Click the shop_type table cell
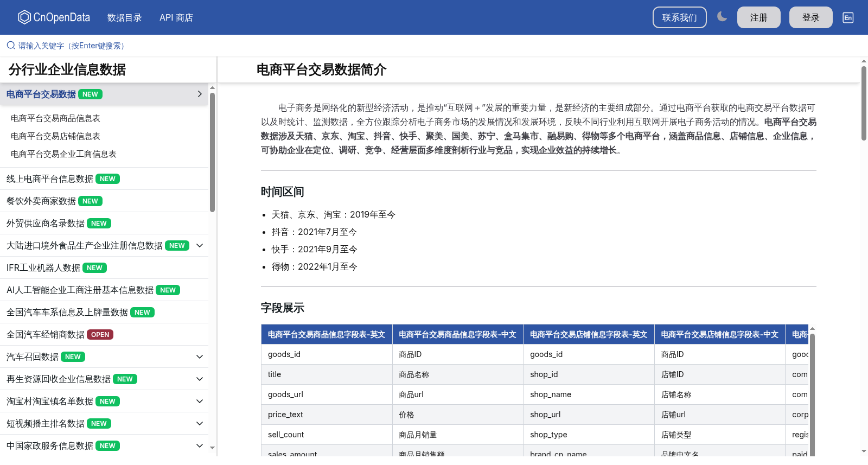The image size is (868, 465). (589, 435)
